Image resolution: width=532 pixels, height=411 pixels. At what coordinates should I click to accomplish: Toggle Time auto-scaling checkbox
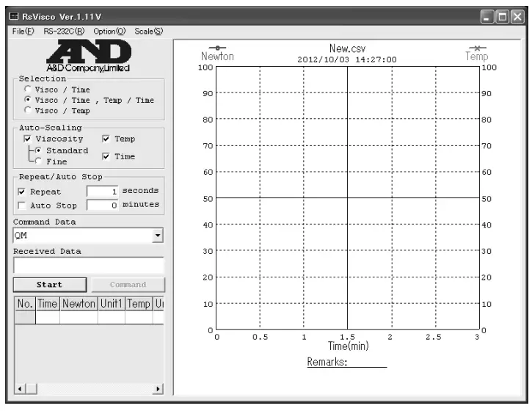106,156
